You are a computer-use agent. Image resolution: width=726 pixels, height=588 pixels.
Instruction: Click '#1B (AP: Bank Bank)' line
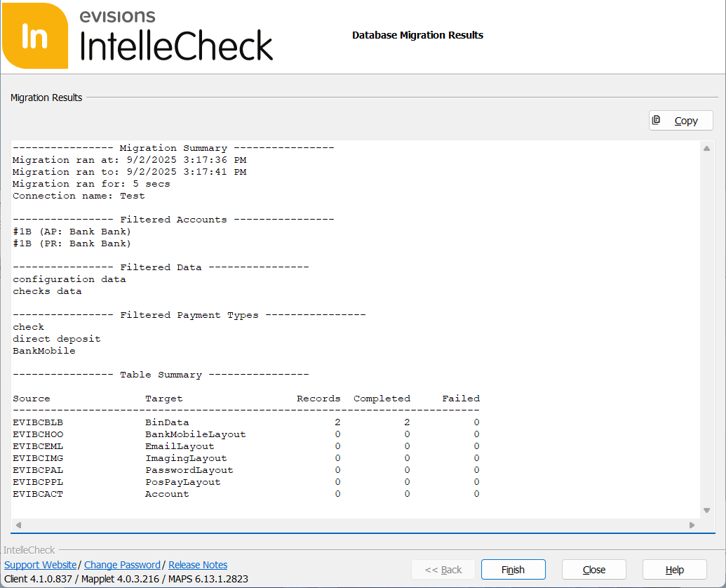(72, 232)
